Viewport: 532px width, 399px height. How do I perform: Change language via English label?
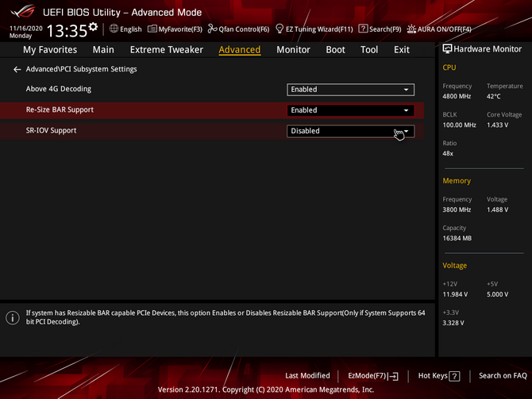(131, 29)
